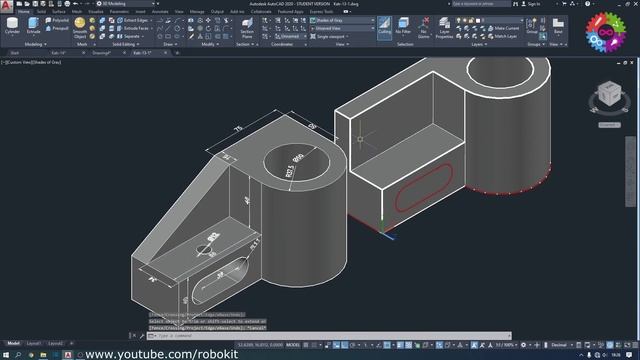Image resolution: width=640 pixels, height=360 pixels.
Task: Open the No Filter selection tool
Action: (x=403, y=27)
